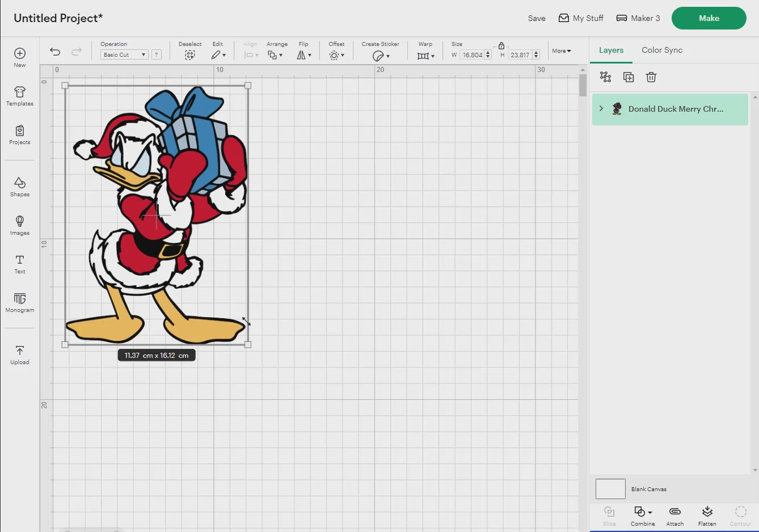759x532 pixels.
Task: Open My Stuff
Action: click(x=581, y=18)
